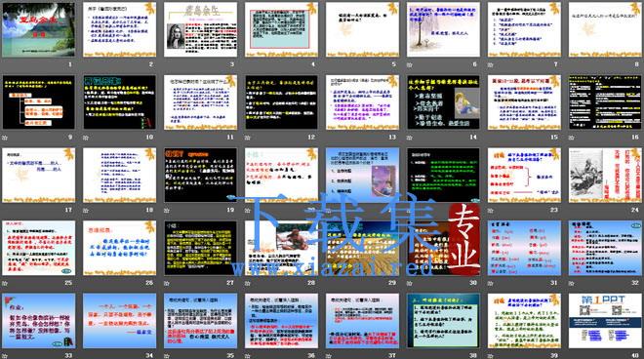Select slide 24 with the black-and-white illustration
This screenshot has height=359, width=644.
605,175
